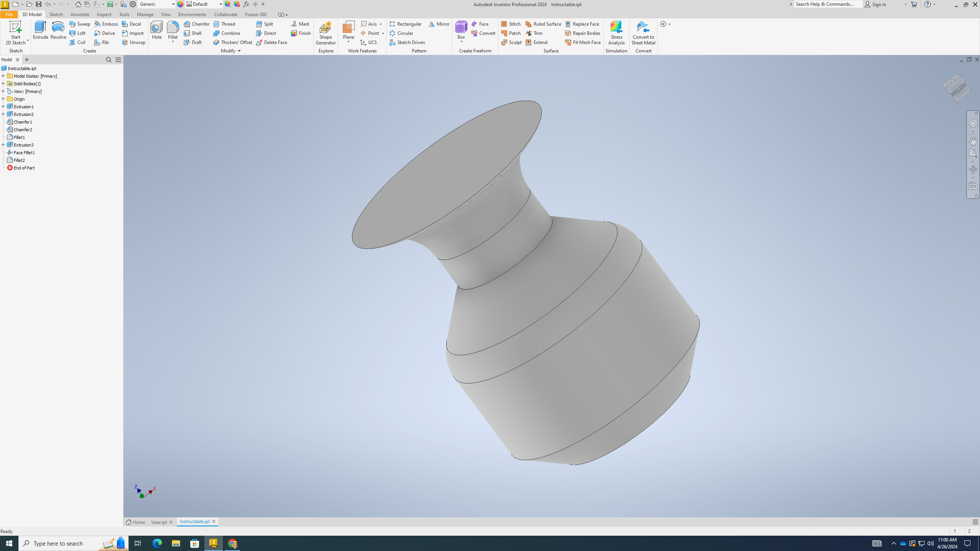Expand the Origin folder in the browser
This screenshot has height=551, width=980.
pyautogui.click(x=4, y=99)
